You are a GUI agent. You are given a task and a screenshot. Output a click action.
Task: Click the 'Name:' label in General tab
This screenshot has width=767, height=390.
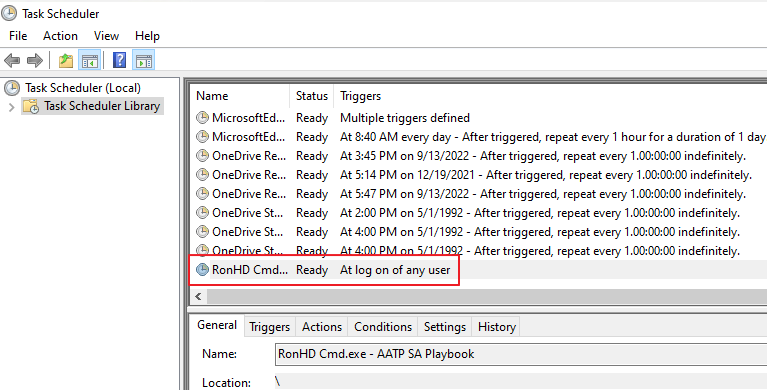click(x=219, y=354)
